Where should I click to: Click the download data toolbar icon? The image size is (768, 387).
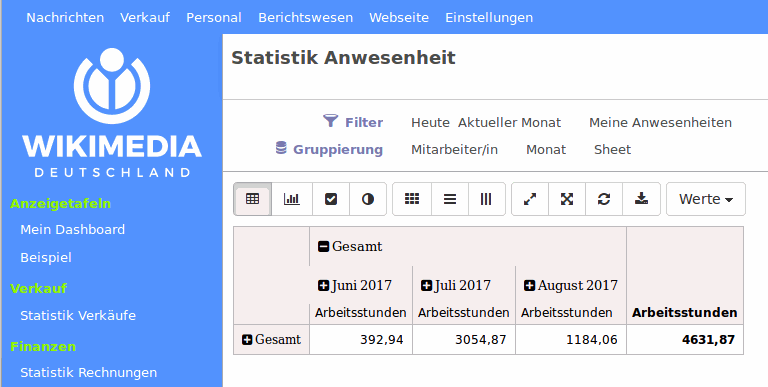tap(641, 199)
